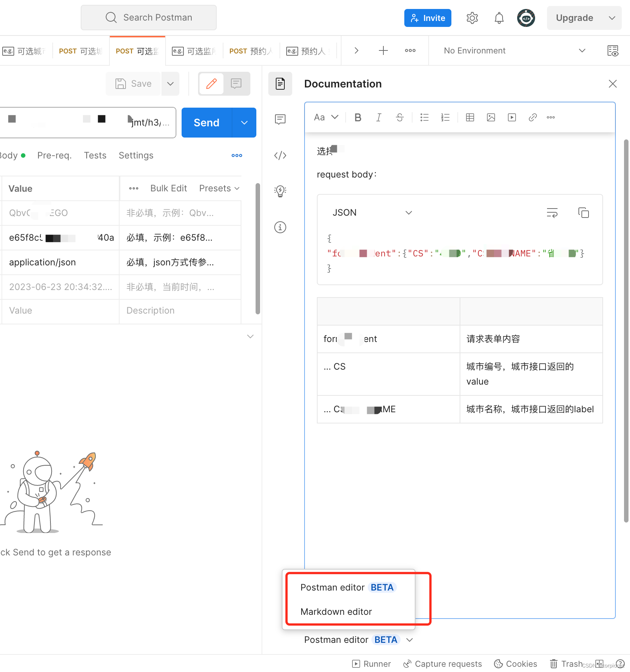630x672 pixels.
Task: Toggle word wrap in code block
Action: (552, 213)
